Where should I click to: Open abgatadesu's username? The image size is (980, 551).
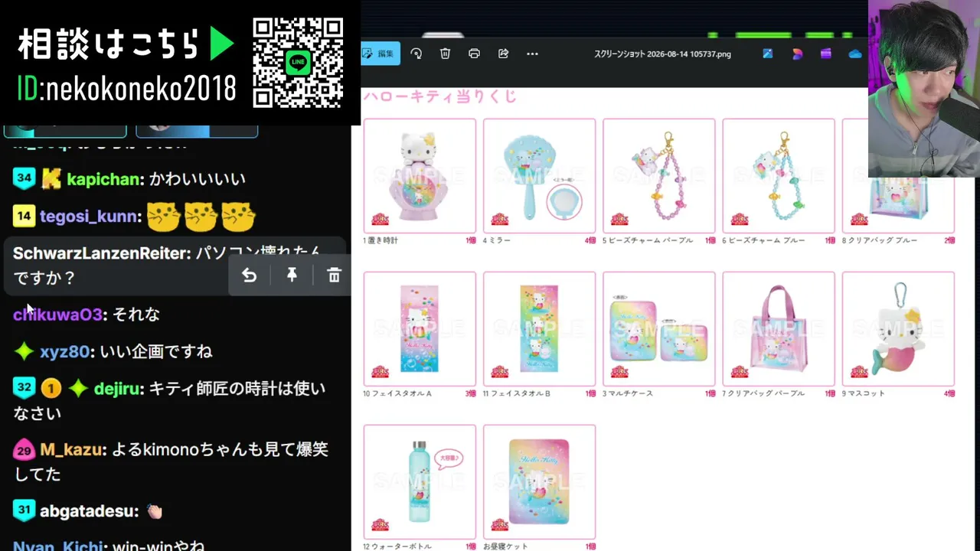[x=88, y=511]
